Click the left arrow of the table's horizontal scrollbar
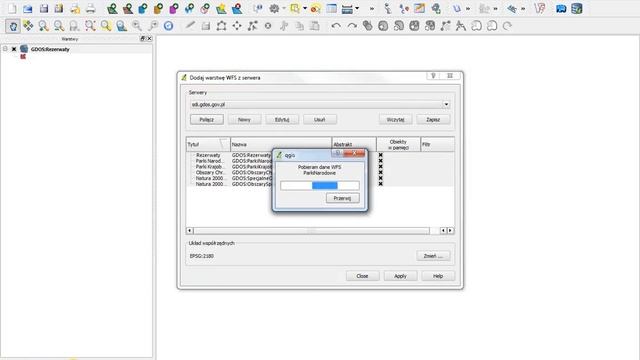640x360 pixels. tap(189, 231)
